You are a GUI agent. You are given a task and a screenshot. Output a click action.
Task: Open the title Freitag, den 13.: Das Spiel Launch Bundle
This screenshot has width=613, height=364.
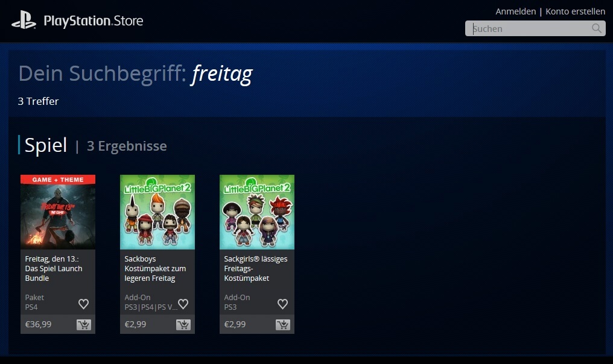point(54,268)
